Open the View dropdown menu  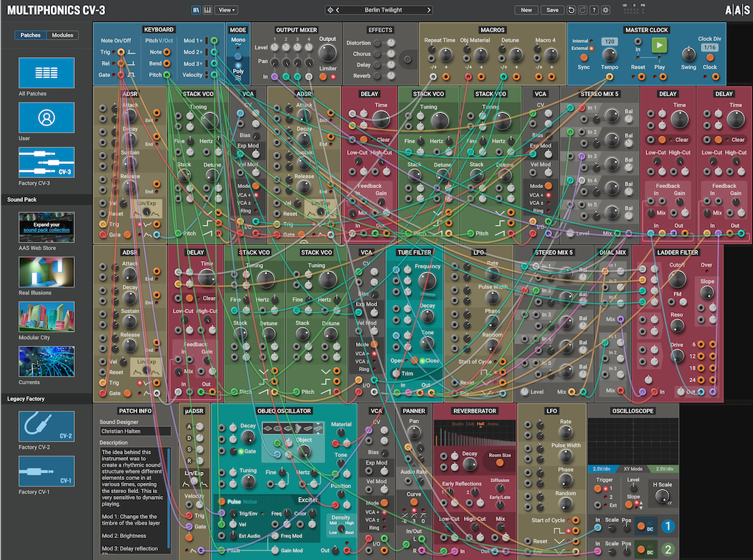tap(226, 10)
